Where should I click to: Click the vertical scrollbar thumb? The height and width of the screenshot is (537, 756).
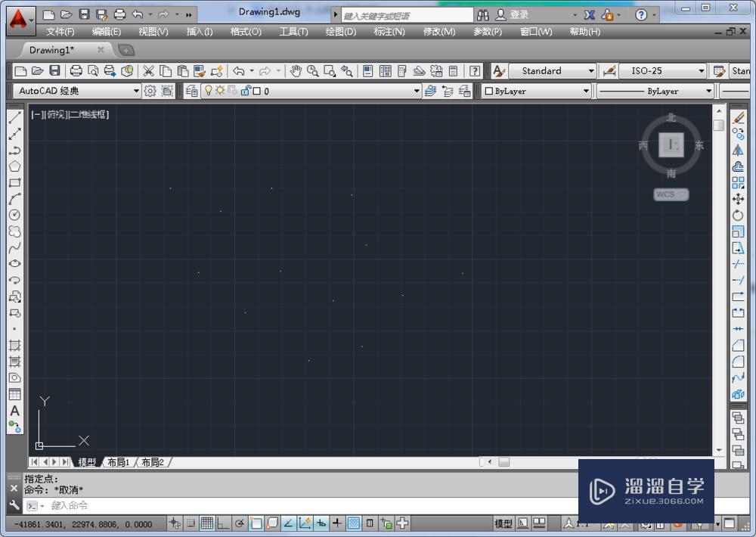[x=718, y=126]
